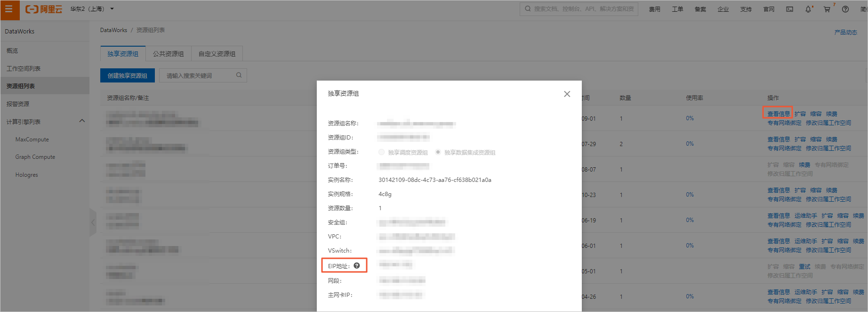Click 查看信息 in the 06-19 row
This screenshot has width=868, height=312.
779,216
